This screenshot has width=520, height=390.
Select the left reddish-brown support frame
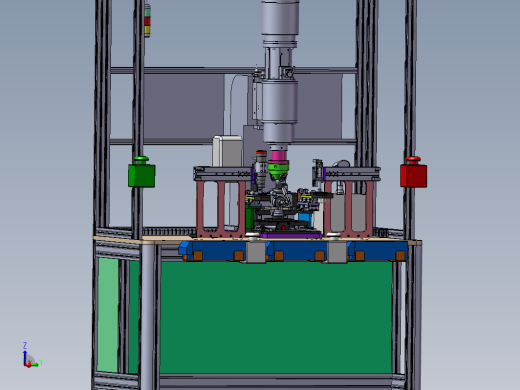tap(221, 209)
